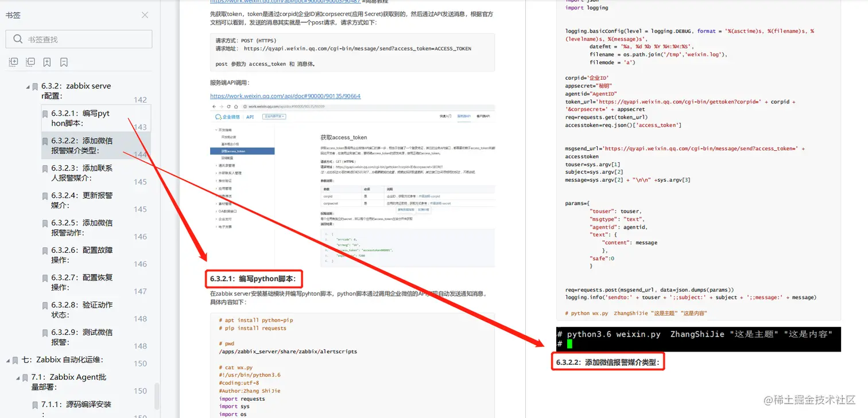Click the "msgtype": "text" code line
The width and height of the screenshot is (868, 418).
(x=617, y=219)
